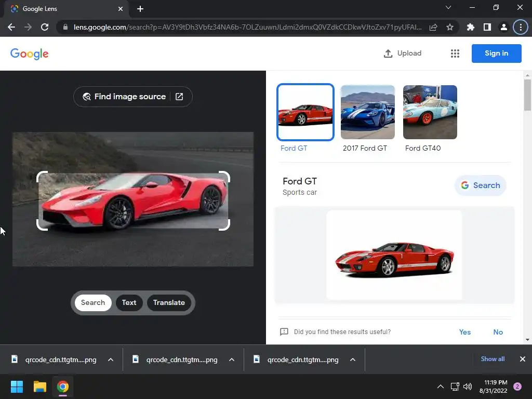Viewport: 532px width, 399px height.
Task: Click the address bar URL
Action: 248,27
